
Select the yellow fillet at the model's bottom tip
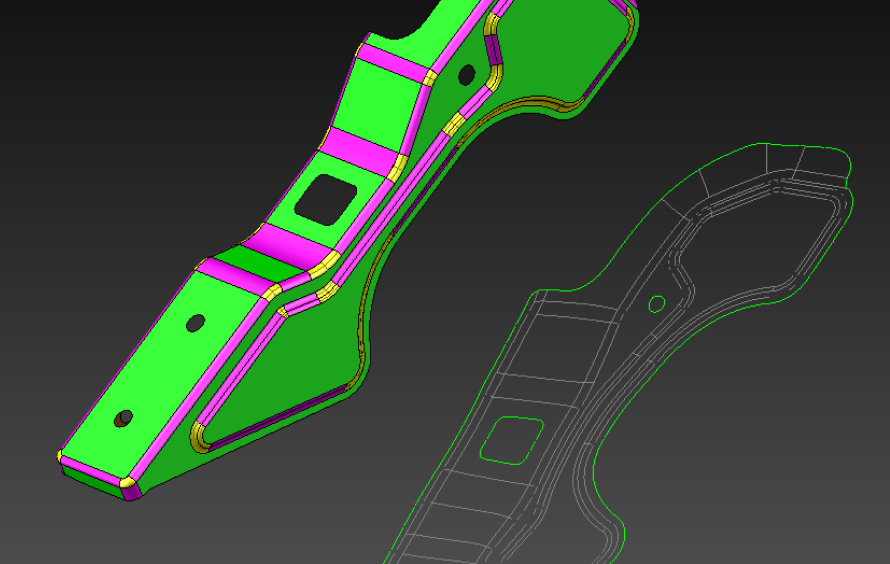pos(129,486)
